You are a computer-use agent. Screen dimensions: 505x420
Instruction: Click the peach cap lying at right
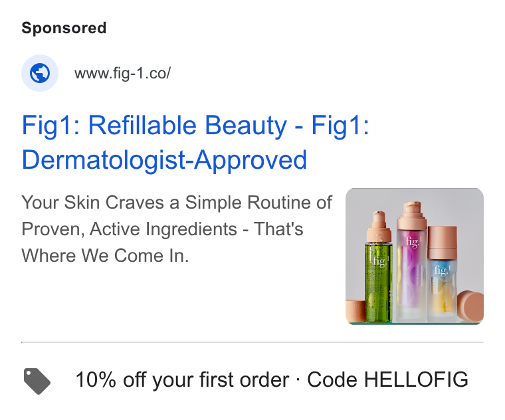click(x=470, y=306)
